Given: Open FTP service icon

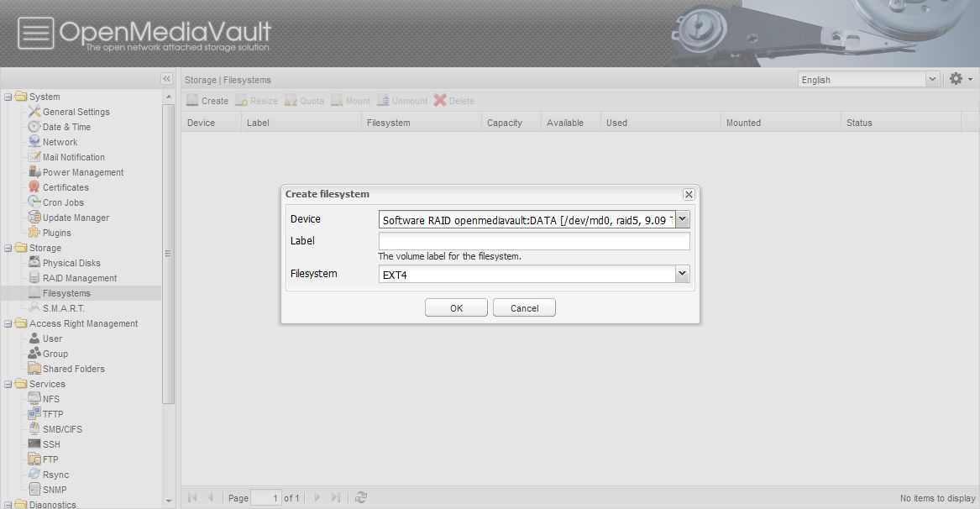Looking at the screenshot, I should [x=34, y=459].
